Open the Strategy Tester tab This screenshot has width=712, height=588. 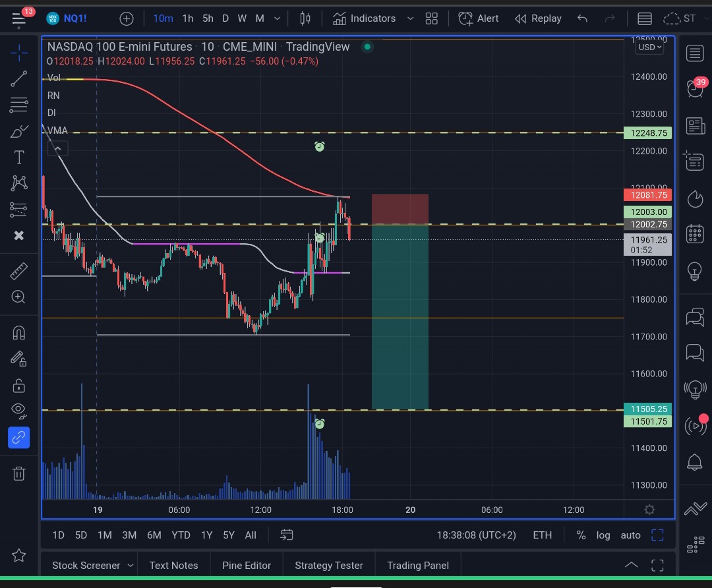[x=329, y=566]
